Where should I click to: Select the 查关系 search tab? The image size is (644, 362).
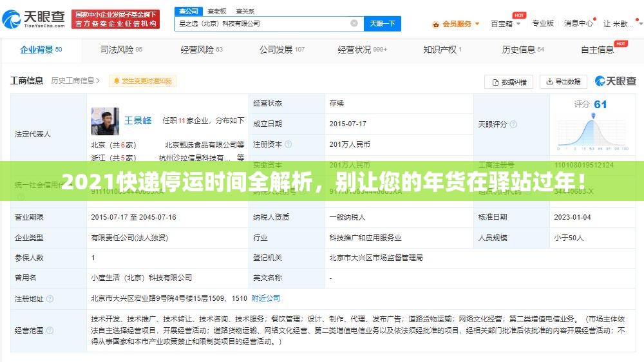point(245,11)
